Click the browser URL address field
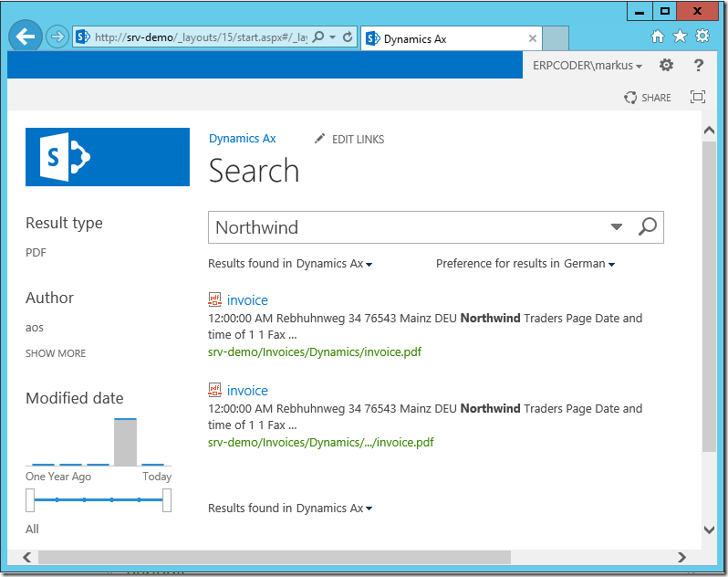Screen dimensions: 728x577 [x=201, y=37]
